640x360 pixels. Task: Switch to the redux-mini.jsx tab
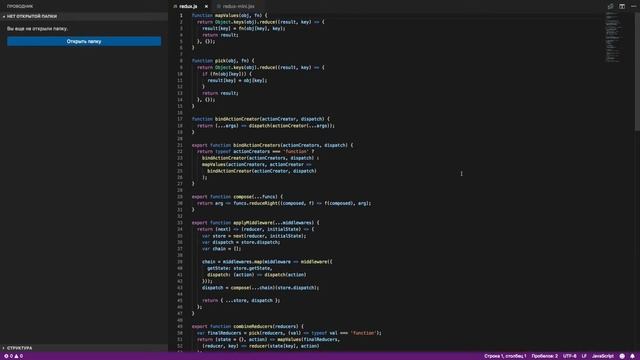click(238, 6)
